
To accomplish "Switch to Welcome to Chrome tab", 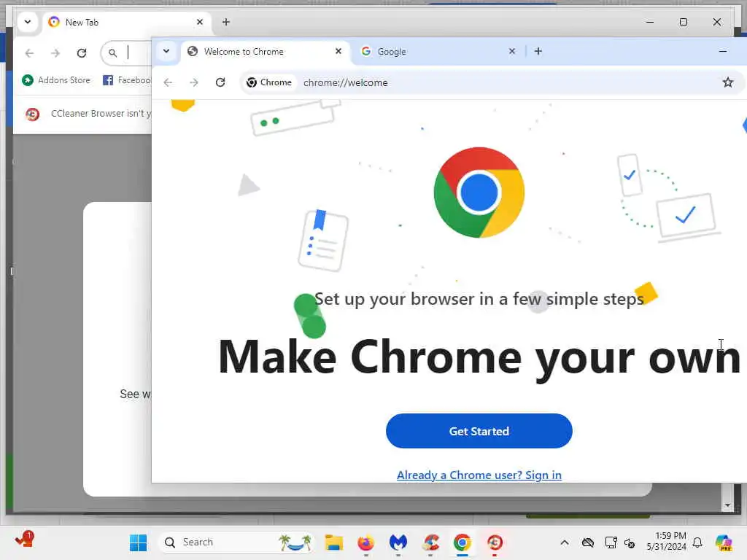I will [x=265, y=52].
